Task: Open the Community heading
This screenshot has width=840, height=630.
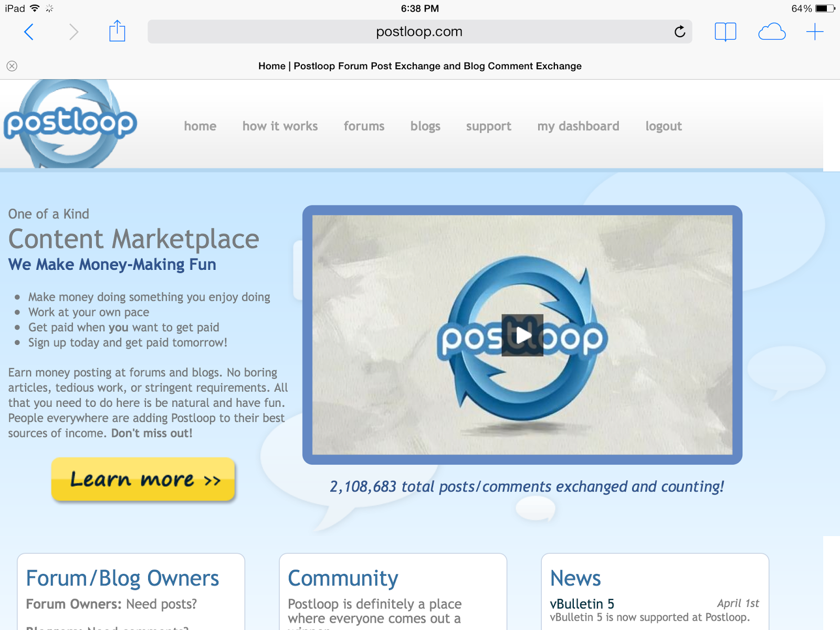Action: pos(343,579)
